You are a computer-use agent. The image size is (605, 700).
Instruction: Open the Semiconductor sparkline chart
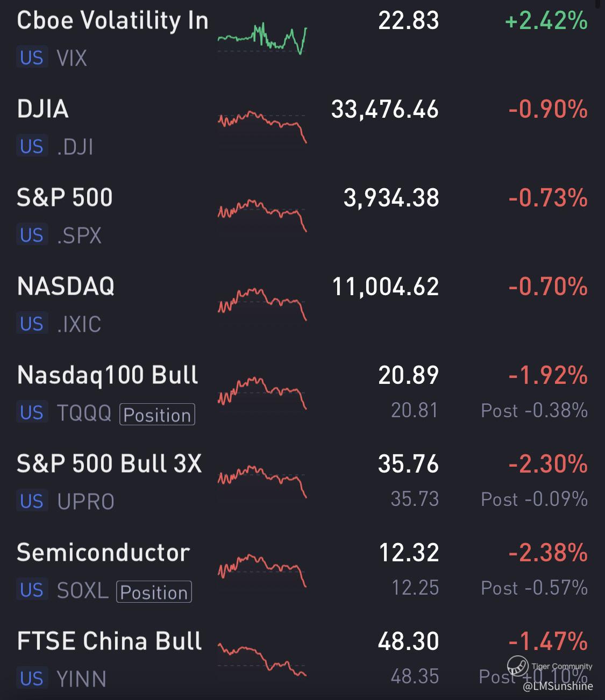point(262,570)
